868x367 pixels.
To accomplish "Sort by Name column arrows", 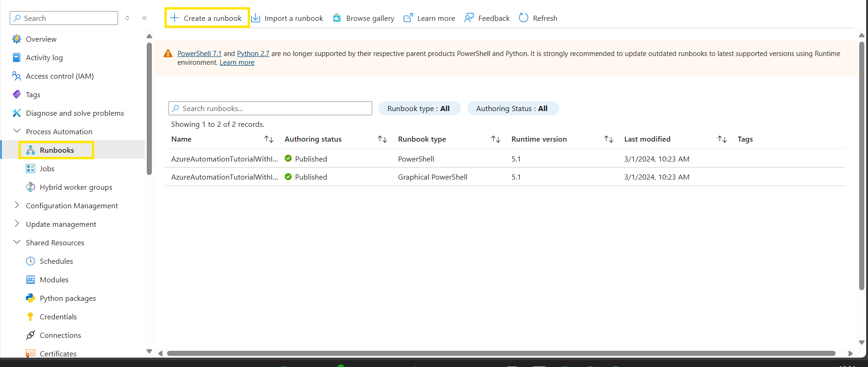I will pos(269,139).
